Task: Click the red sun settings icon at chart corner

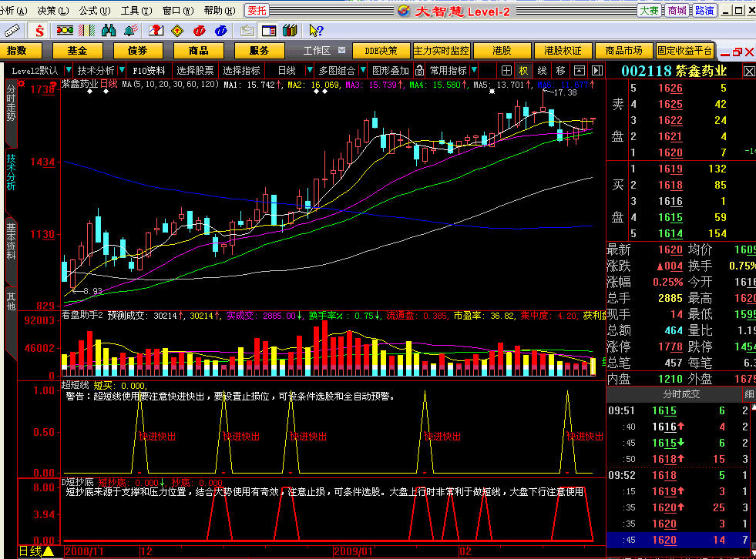Action: (22, 84)
